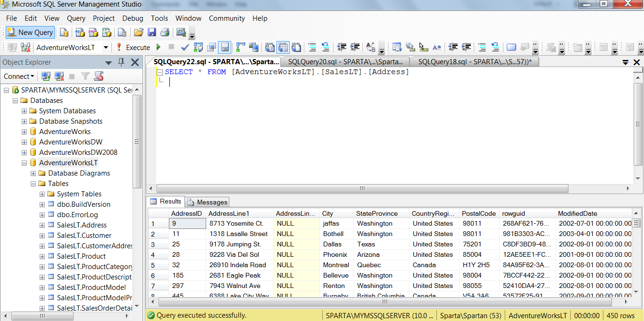Image resolution: width=644 pixels, height=321 pixels.
Task: Click the Object Explorer filter funnel icon
Action: 85,76
